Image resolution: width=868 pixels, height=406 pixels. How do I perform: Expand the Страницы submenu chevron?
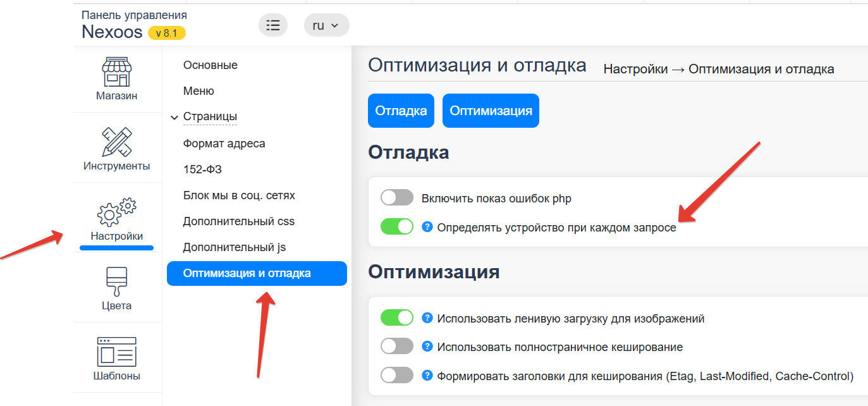[174, 118]
